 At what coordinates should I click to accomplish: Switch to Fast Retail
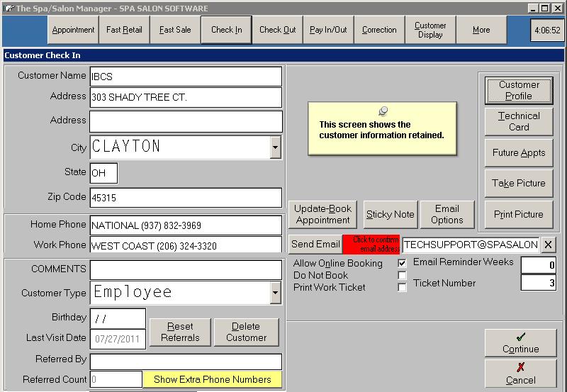(x=124, y=30)
